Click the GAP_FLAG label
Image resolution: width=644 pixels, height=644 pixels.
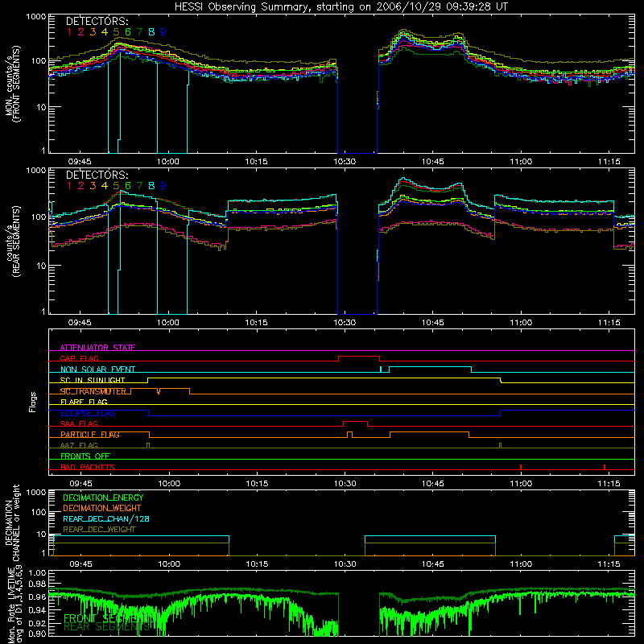coord(80,358)
